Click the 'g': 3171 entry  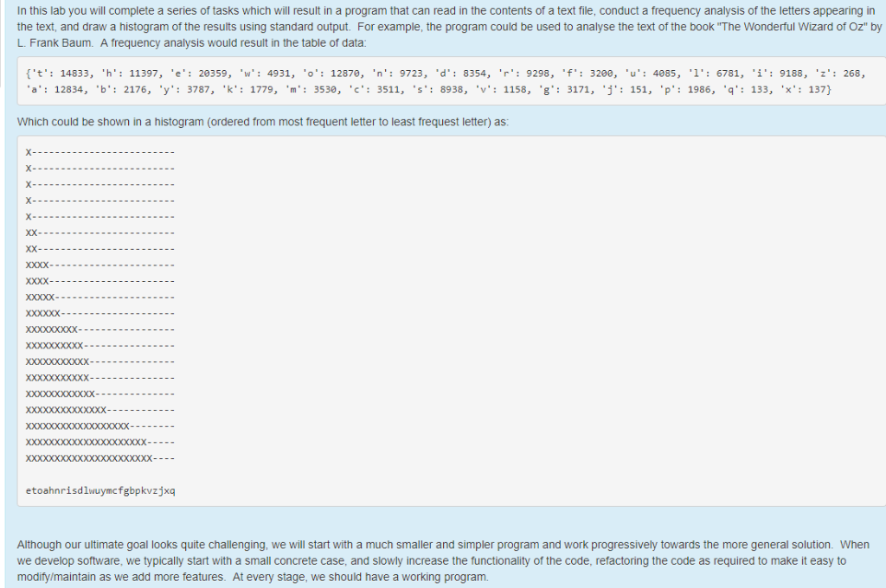pyautogui.click(x=563, y=89)
